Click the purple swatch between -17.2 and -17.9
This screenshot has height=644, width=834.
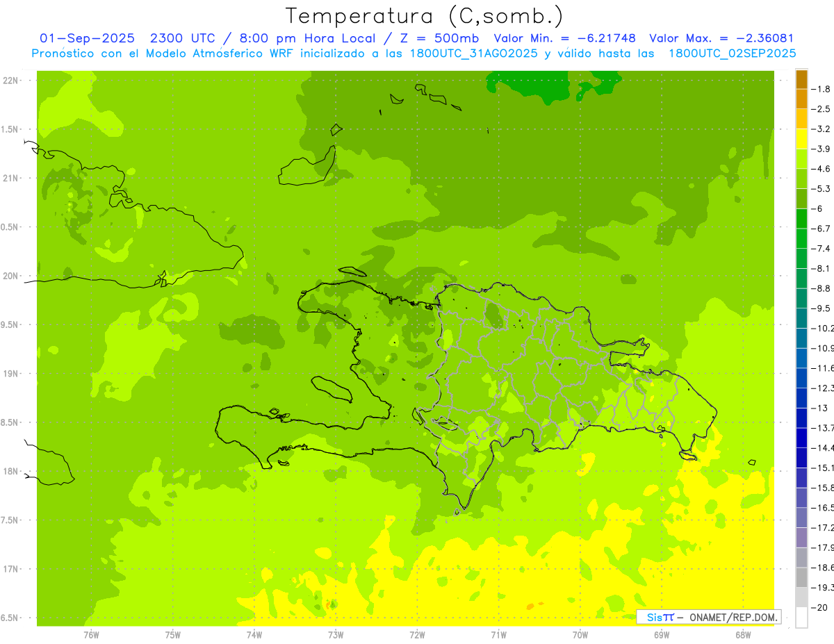pyautogui.click(x=801, y=538)
